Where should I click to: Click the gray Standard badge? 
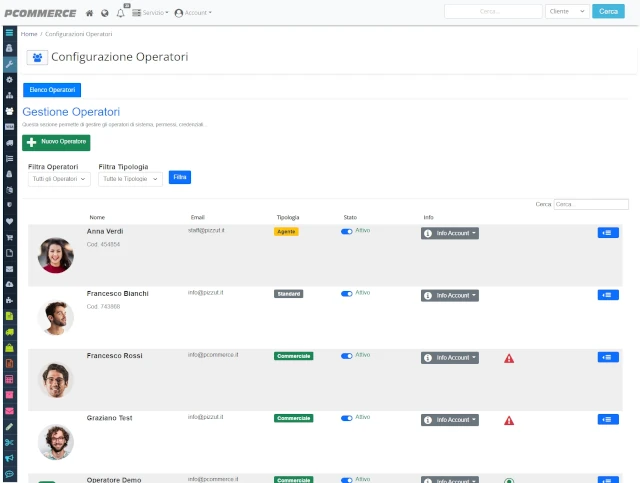(x=289, y=294)
